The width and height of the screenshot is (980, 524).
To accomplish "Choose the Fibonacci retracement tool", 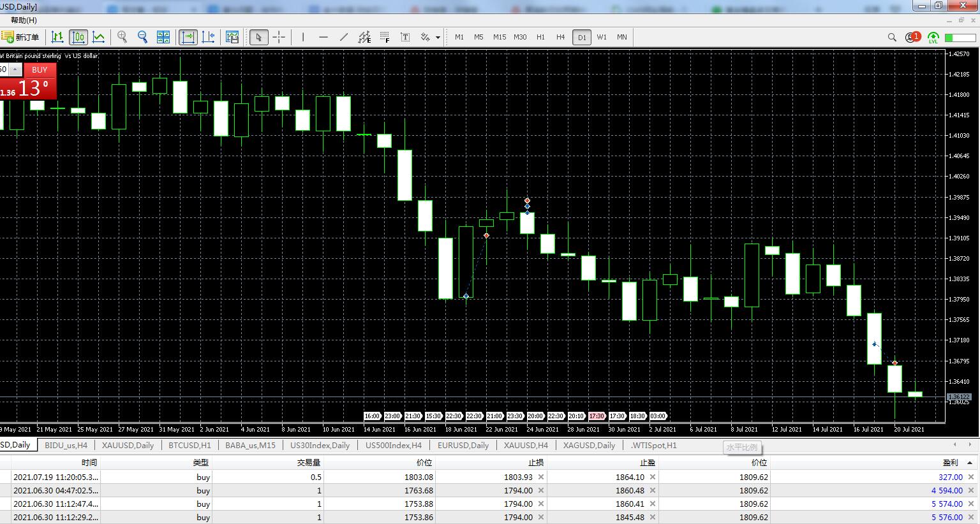I will click(385, 37).
